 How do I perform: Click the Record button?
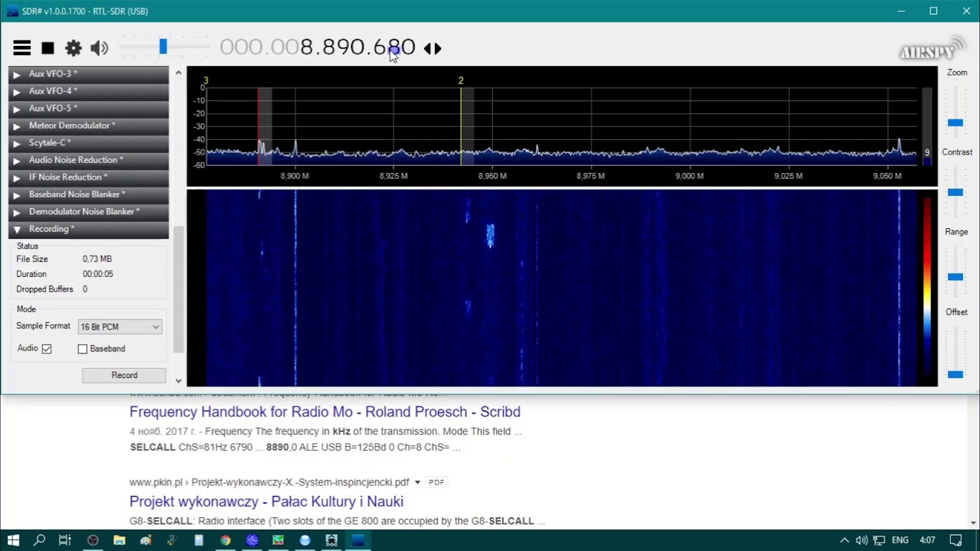(x=124, y=375)
